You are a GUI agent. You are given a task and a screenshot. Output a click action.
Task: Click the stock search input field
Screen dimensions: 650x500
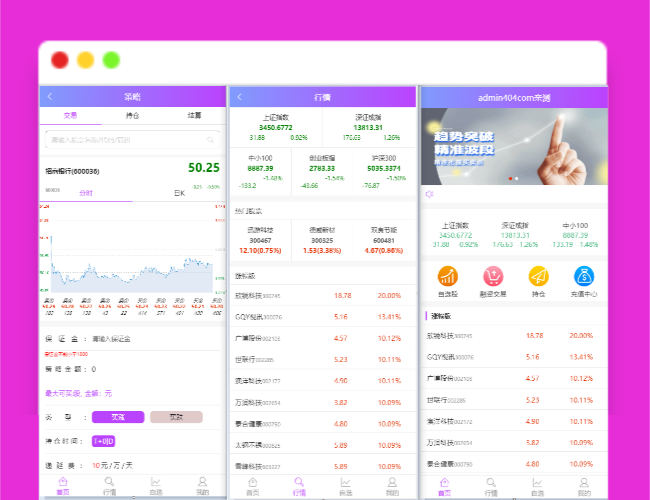click(x=132, y=140)
